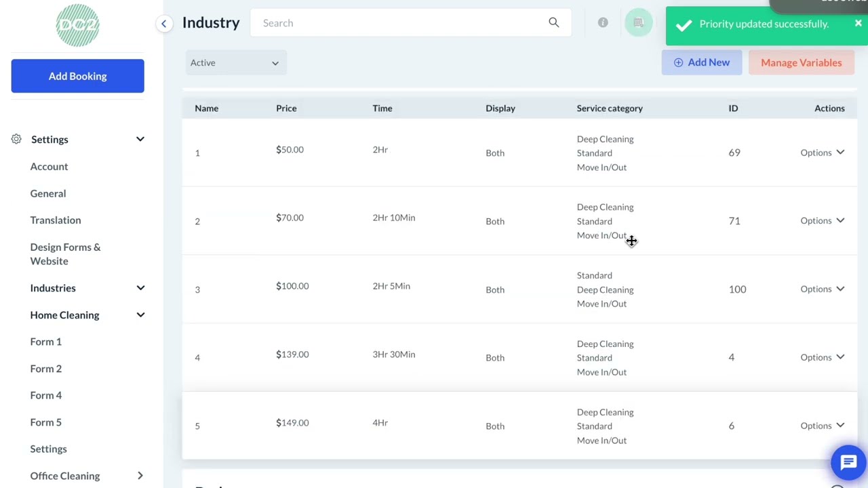Expand the Office Cleaning chevron
Image resolution: width=868 pixels, height=488 pixels.
pos(140,476)
